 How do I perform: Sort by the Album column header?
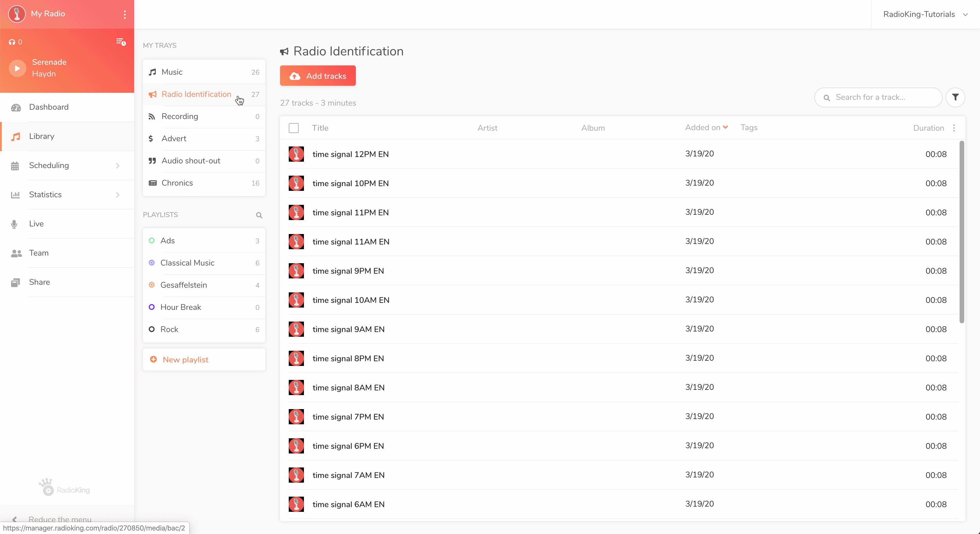tap(593, 128)
